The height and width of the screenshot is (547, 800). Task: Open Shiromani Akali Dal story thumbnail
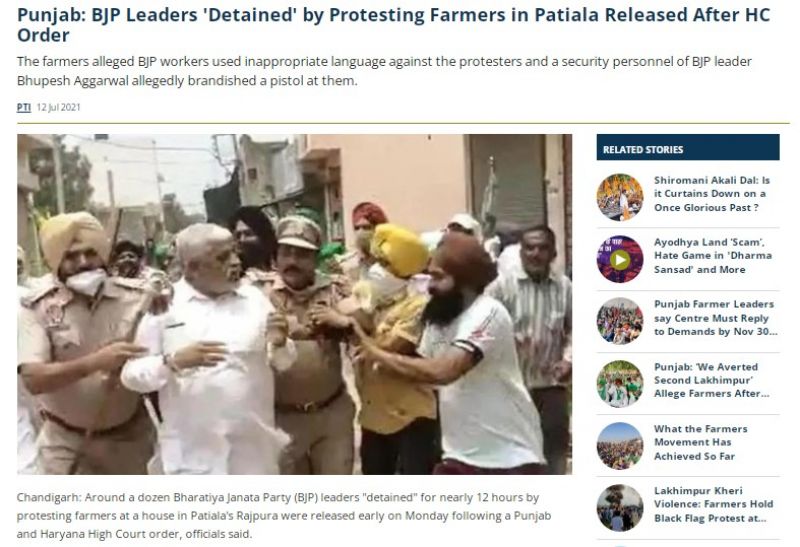tap(620, 197)
